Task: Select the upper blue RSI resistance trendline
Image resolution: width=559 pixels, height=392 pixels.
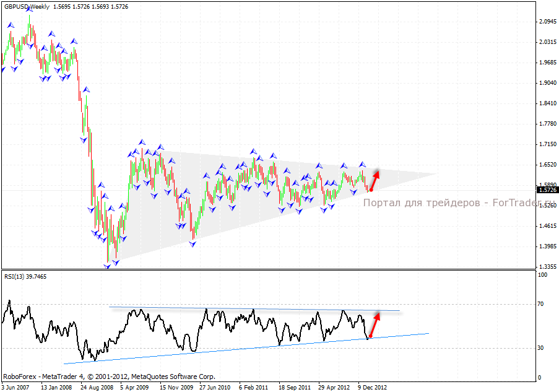Action: [x=248, y=308]
